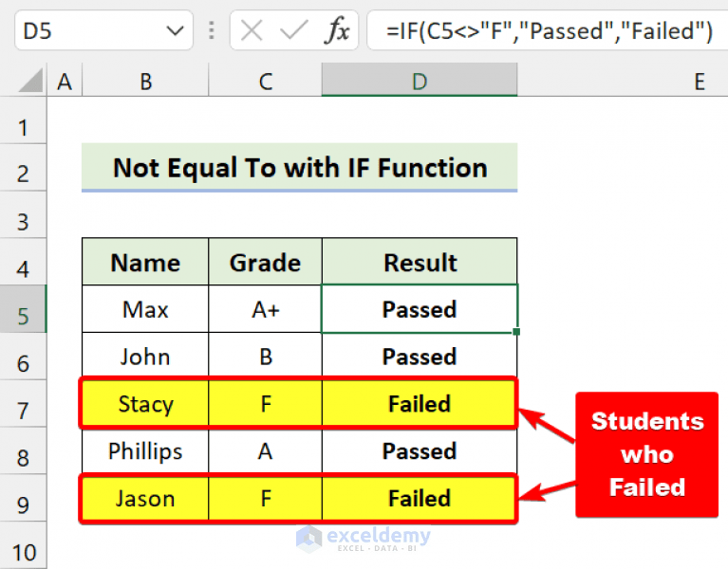Click the Insert Function fx icon
Image resolution: width=728 pixels, height=569 pixels.
coord(338,30)
